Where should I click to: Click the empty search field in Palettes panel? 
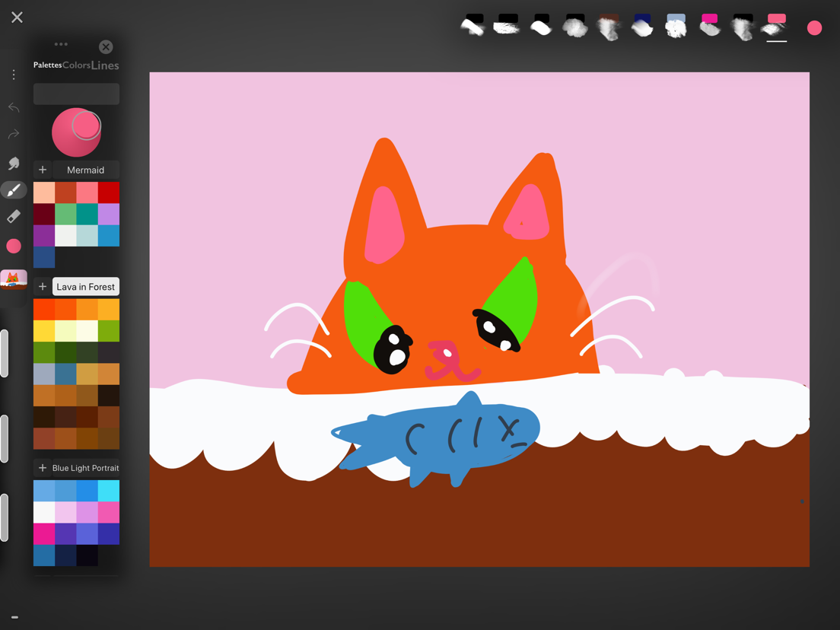click(76, 94)
